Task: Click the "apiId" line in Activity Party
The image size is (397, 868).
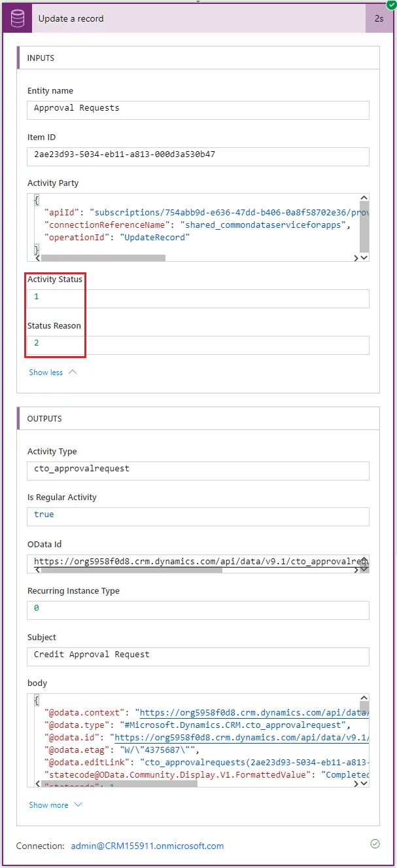Action: 206,213
